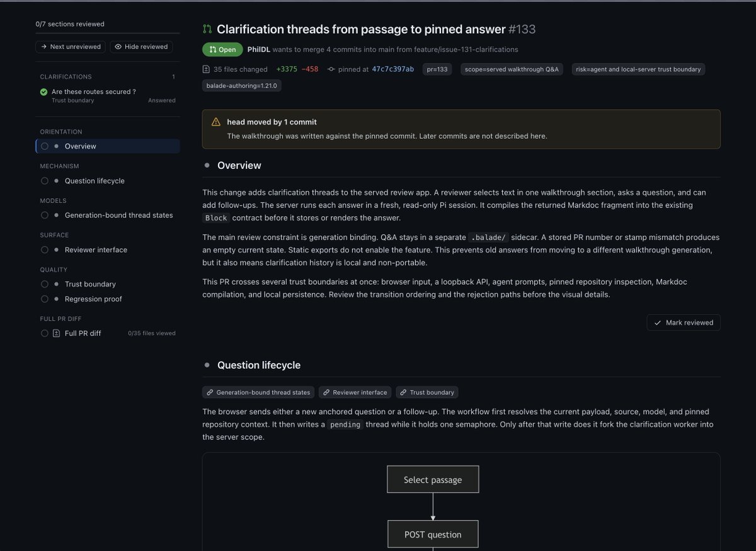Click the Clarifications count '1'
The image size is (756, 551).
[x=173, y=77]
